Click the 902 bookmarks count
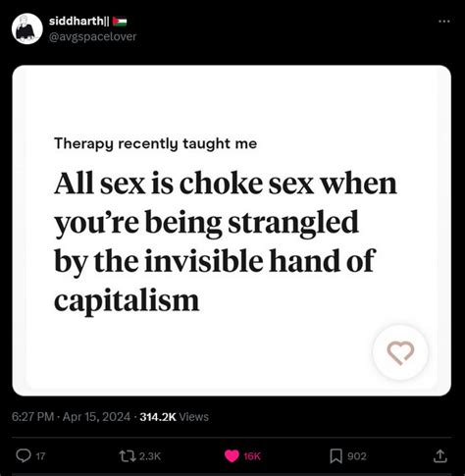 click(x=357, y=456)
